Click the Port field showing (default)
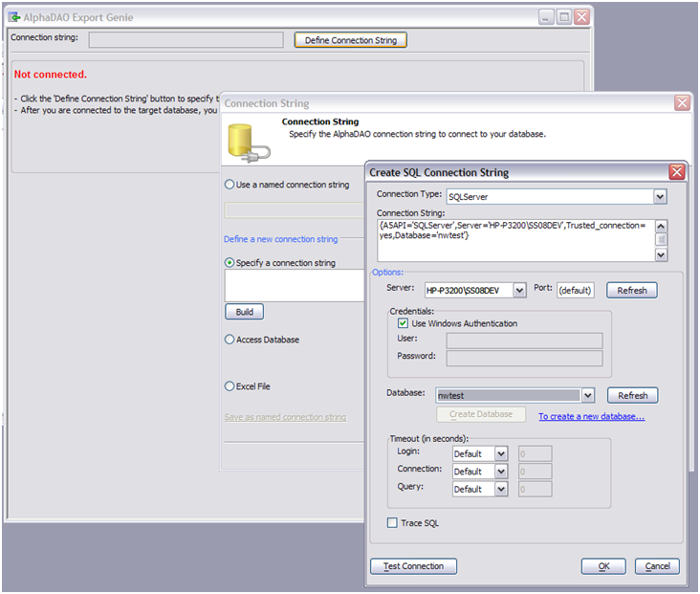This screenshot has height=594, width=700. click(x=576, y=290)
